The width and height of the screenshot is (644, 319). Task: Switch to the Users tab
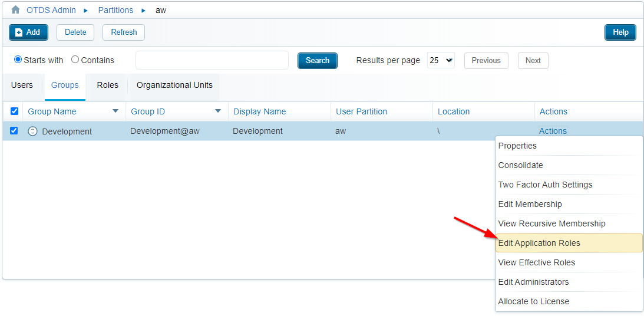pos(22,85)
